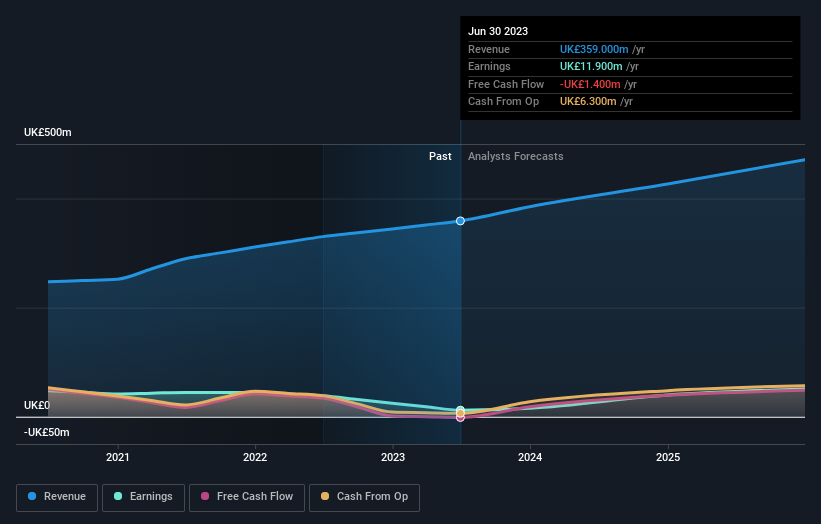Click the 2022 axis label
Viewport: 821px width, 524px height.
pyautogui.click(x=255, y=458)
